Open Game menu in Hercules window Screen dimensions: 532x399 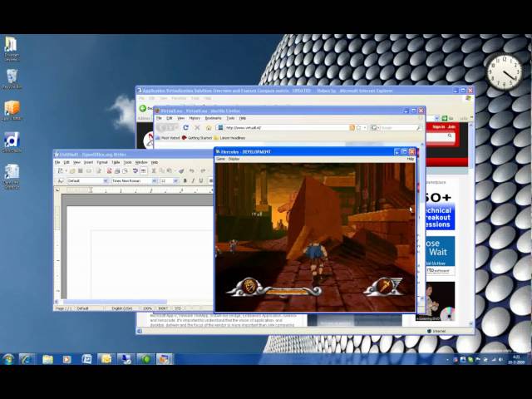[220, 159]
